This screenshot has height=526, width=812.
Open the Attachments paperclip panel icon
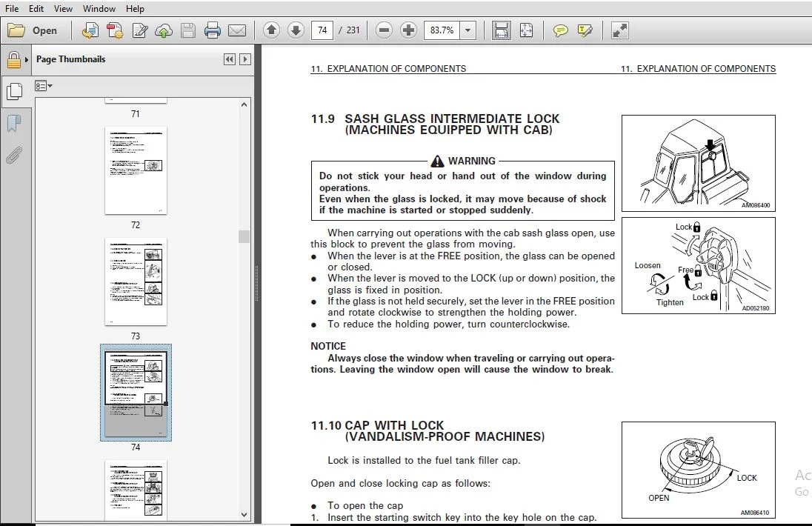coord(14,155)
